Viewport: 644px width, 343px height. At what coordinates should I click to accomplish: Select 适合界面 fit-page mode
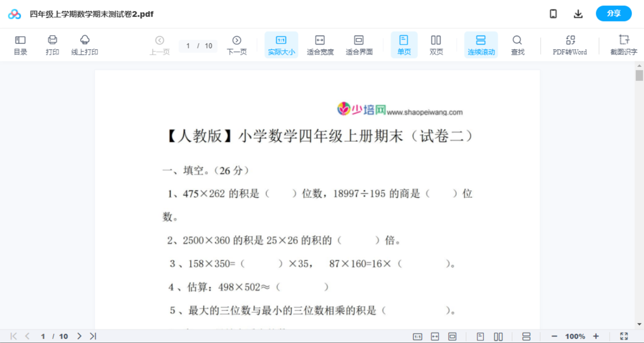[359, 45]
